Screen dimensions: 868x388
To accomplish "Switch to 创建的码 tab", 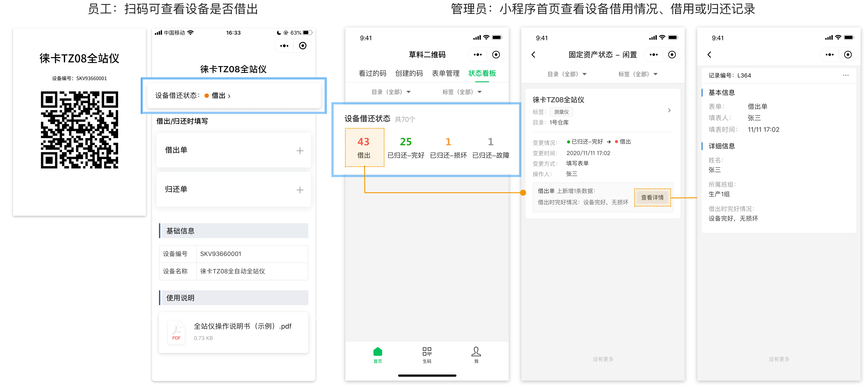I will tap(409, 73).
